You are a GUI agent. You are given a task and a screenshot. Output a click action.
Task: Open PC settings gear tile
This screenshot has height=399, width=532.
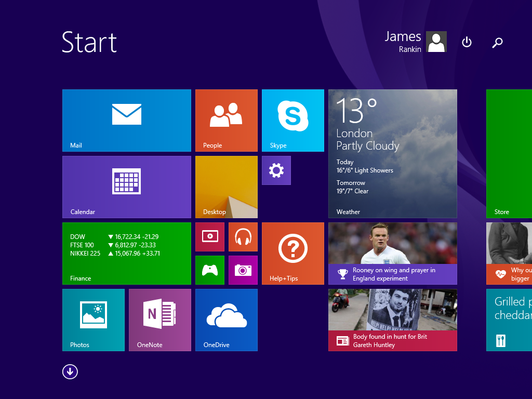(276, 170)
